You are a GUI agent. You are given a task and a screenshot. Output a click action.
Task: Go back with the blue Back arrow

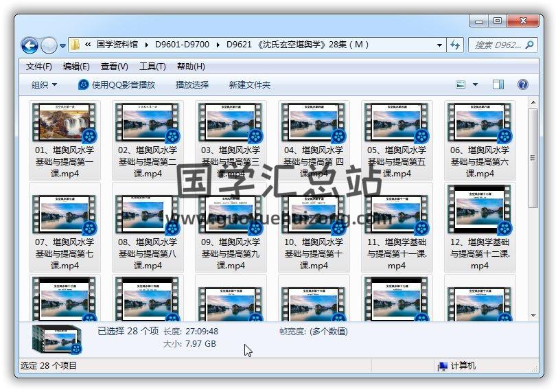pos(30,45)
